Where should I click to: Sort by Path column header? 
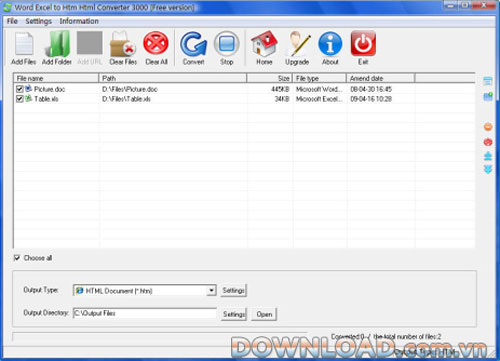click(x=173, y=78)
